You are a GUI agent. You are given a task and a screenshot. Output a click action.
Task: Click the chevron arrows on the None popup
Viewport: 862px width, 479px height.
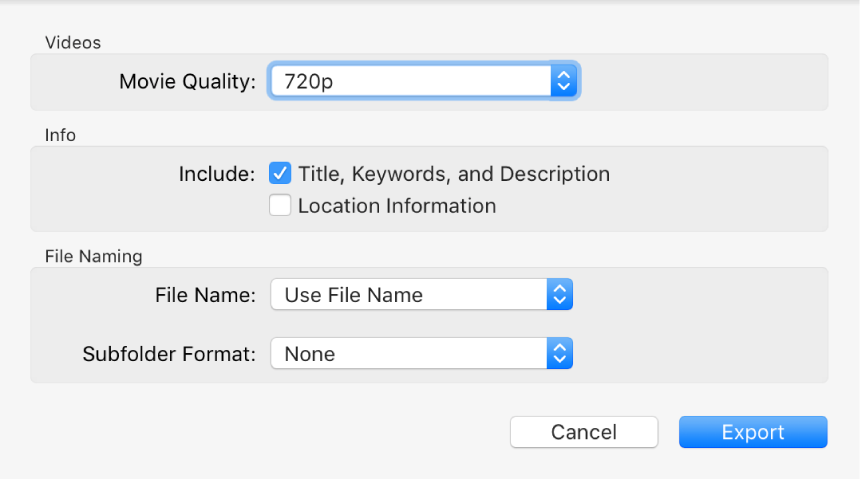(x=560, y=354)
